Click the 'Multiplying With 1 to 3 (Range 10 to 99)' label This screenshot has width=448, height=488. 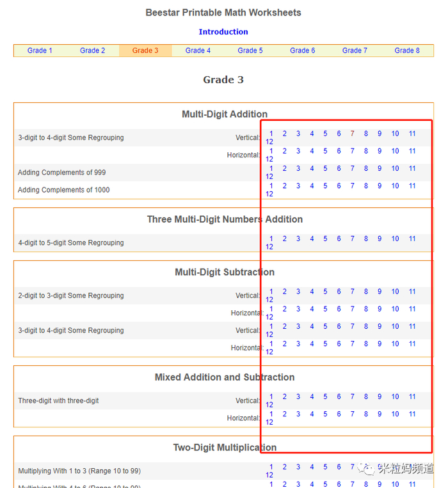pyautogui.click(x=79, y=471)
